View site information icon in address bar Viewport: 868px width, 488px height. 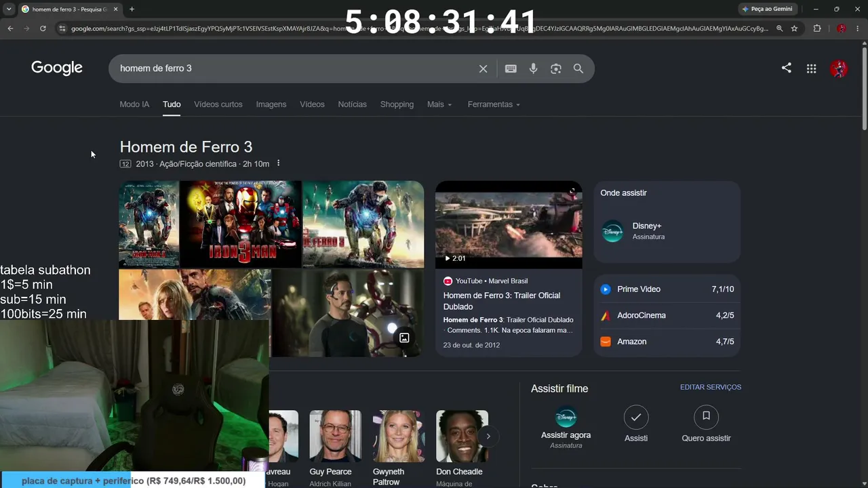click(62, 28)
